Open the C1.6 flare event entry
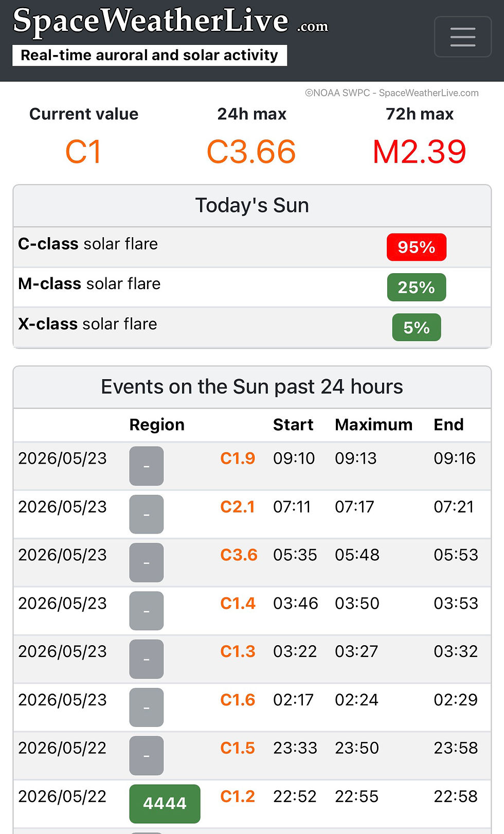504x834 pixels. [x=238, y=700]
